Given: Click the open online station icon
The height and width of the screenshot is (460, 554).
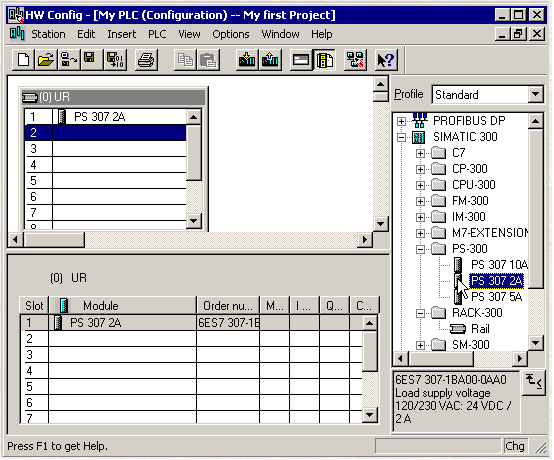Looking at the screenshot, I should (x=69, y=60).
